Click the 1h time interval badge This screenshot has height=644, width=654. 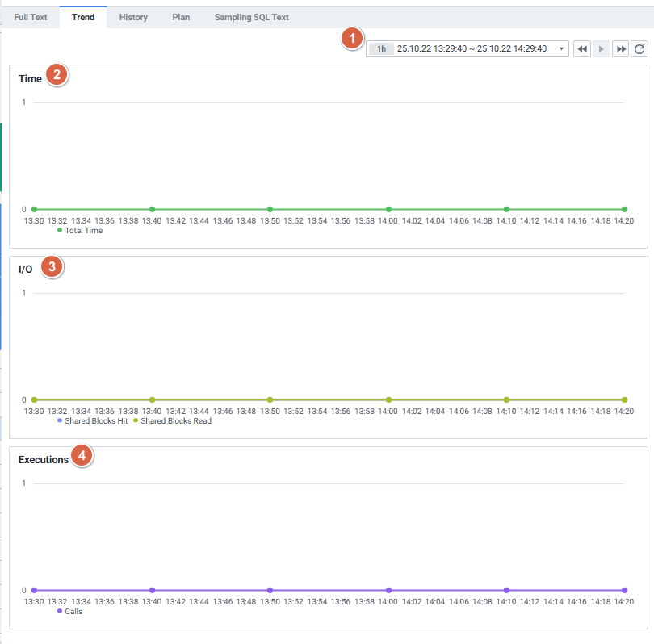pyautogui.click(x=381, y=49)
